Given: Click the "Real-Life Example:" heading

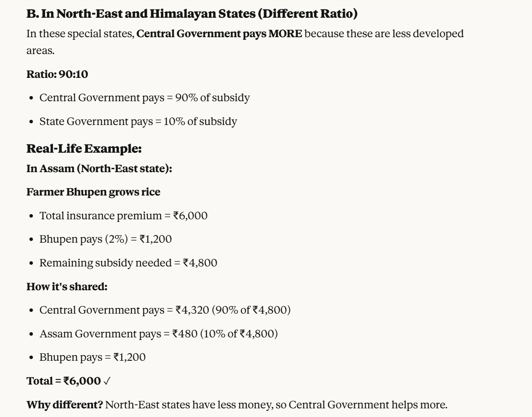Looking at the screenshot, I should pos(84,149).
